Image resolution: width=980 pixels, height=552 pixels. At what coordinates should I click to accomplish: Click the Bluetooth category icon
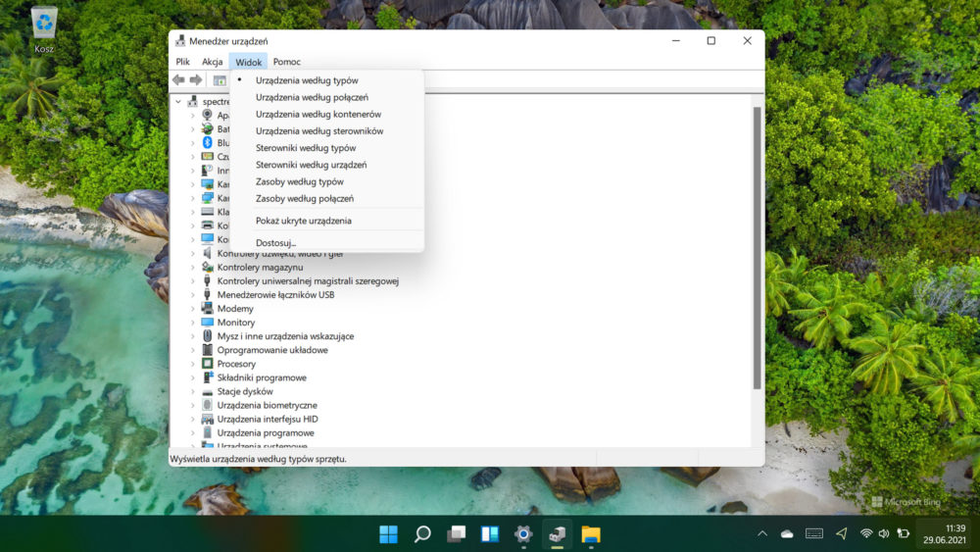[x=208, y=142]
